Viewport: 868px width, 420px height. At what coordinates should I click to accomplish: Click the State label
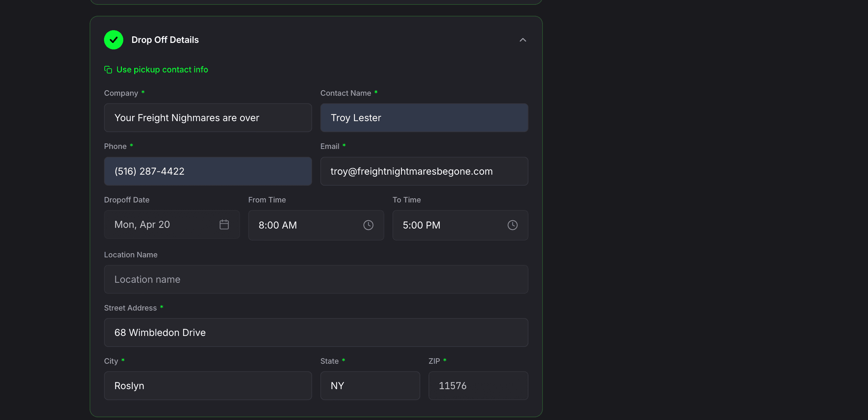(x=330, y=361)
